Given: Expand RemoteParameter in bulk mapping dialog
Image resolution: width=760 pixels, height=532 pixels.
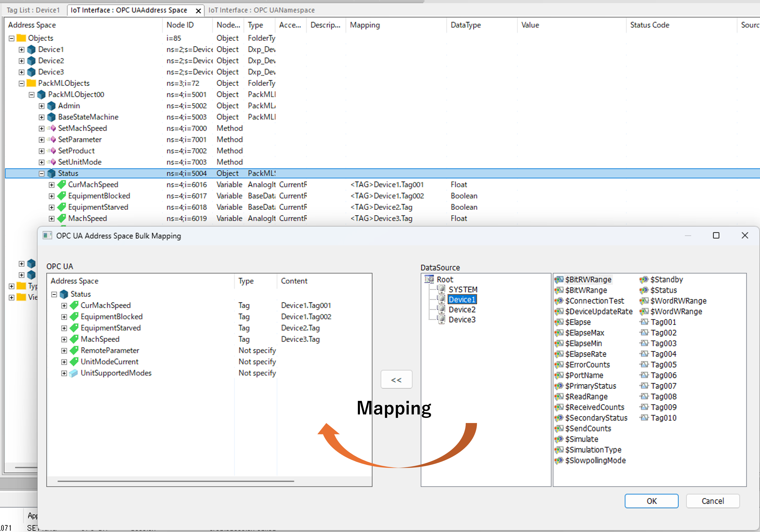Looking at the screenshot, I should (x=64, y=351).
